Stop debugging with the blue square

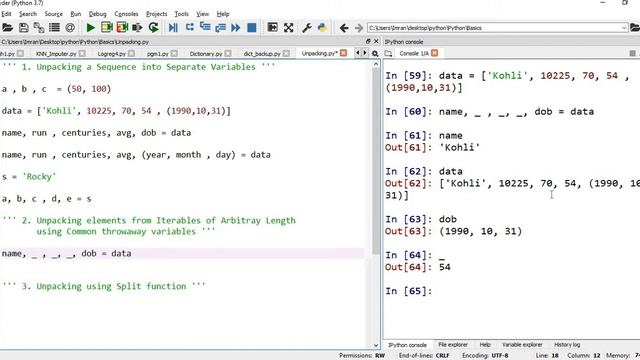pos(252,28)
